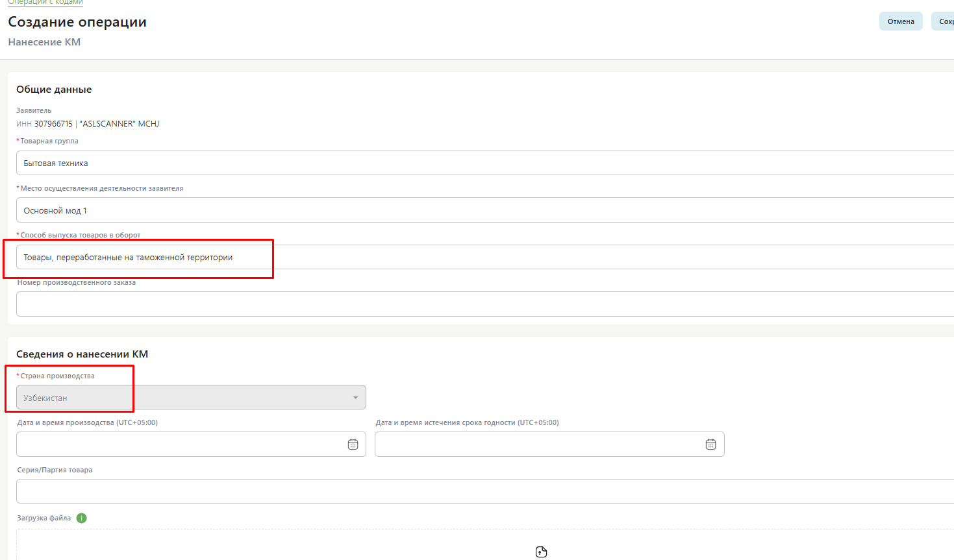Click the file upload icon in drop zone
954x560 pixels.
(542, 552)
